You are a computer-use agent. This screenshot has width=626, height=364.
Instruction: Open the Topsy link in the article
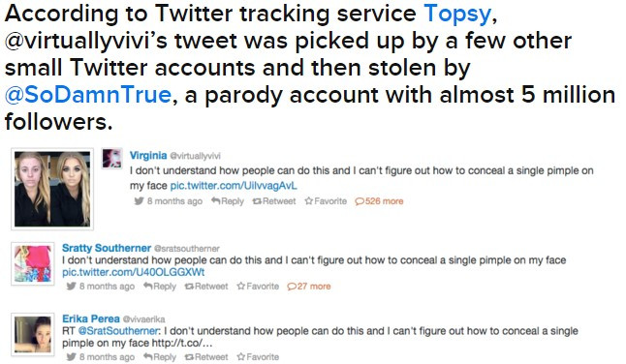coord(457,15)
